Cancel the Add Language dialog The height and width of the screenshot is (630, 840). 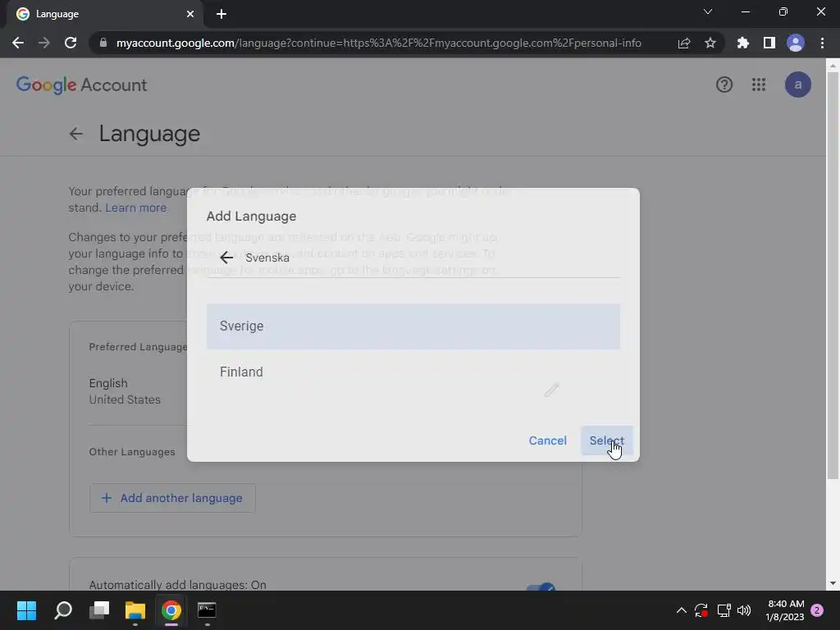(547, 441)
